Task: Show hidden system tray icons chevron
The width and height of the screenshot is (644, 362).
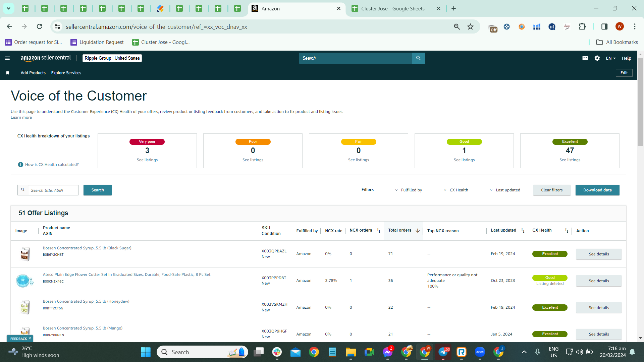Action: pyautogui.click(x=524, y=352)
